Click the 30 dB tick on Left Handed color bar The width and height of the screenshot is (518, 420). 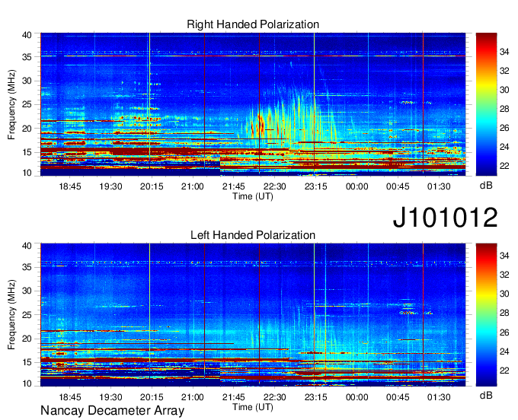(x=504, y=294)
